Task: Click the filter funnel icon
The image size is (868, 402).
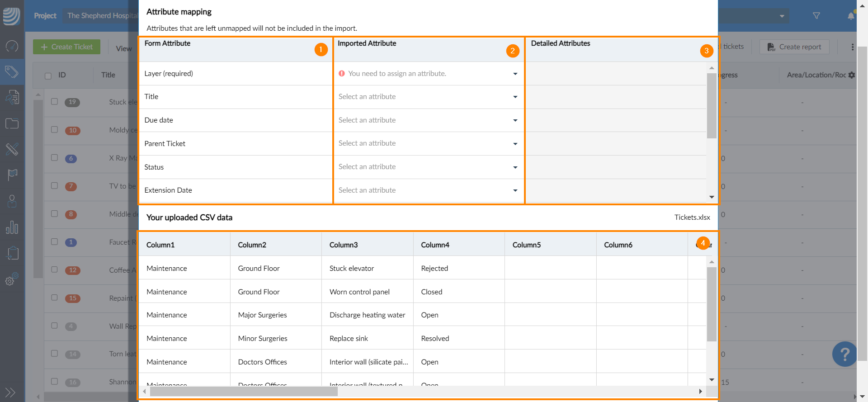Action: tap(816, 16)
